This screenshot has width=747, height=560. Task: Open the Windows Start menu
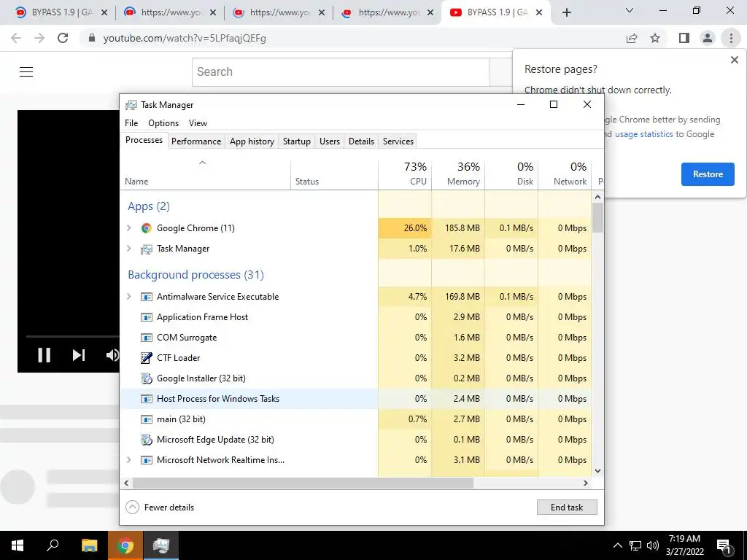point(18,545)
